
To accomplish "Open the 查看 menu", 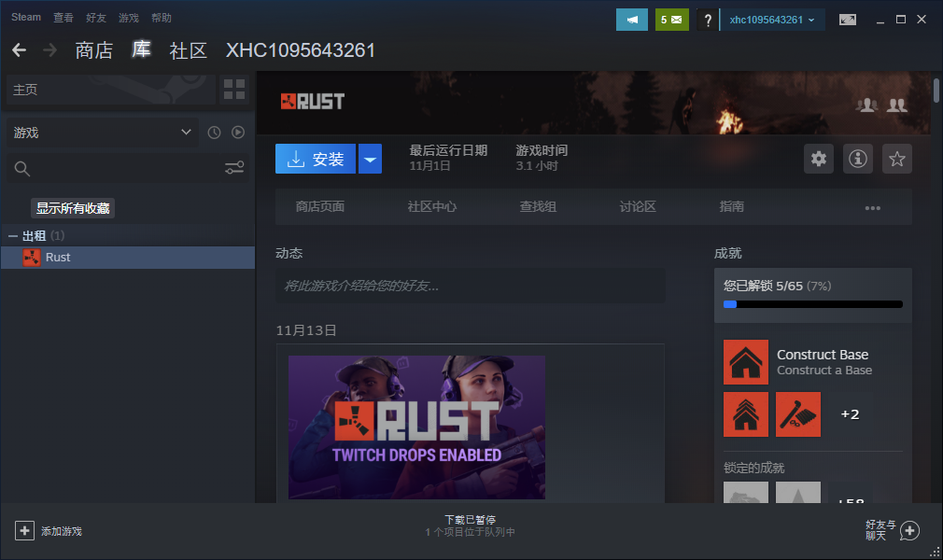I will coord(63,18).
